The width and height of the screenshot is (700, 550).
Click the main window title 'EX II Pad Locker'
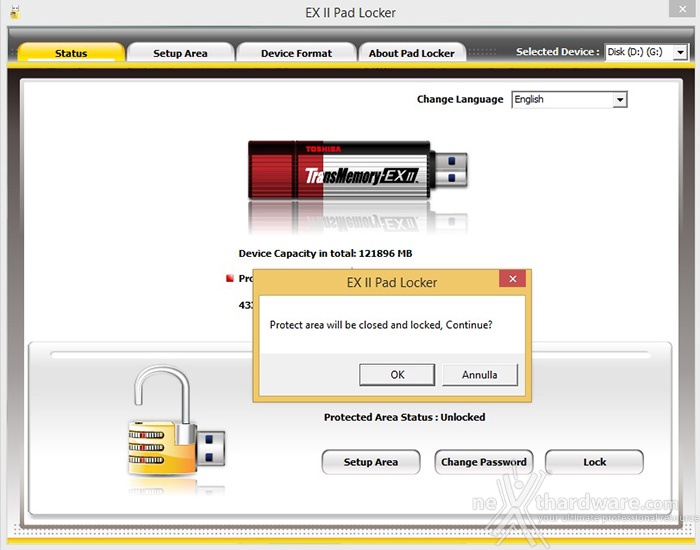(350, 13)
